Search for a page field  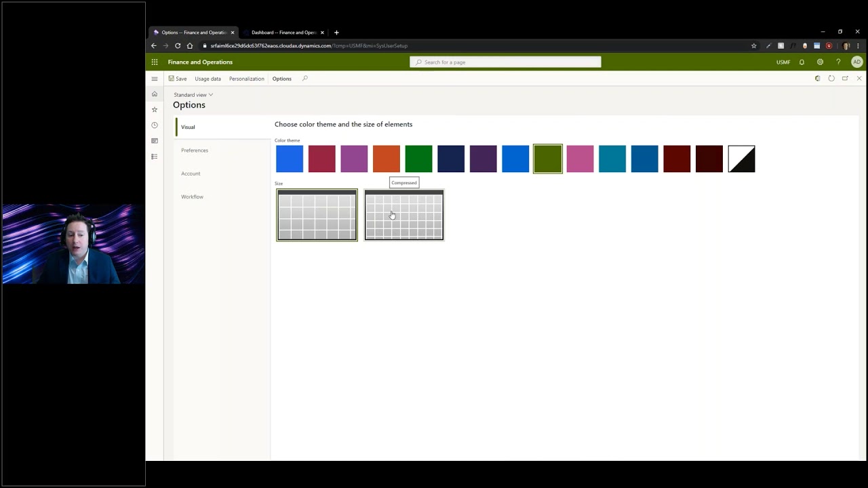pos(505,62)
